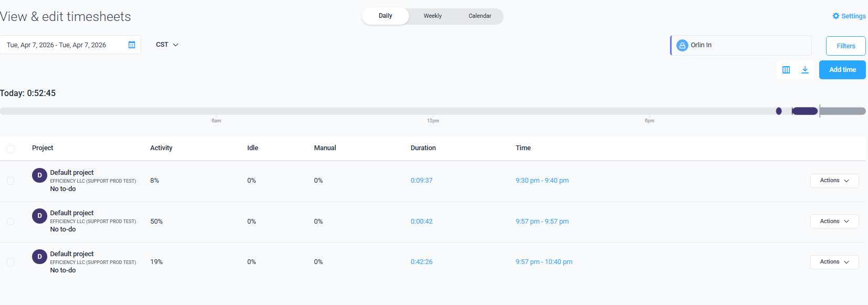Click the first row project avatar D
The width and height of the screenshot is (868, 305).
(39, 175)
